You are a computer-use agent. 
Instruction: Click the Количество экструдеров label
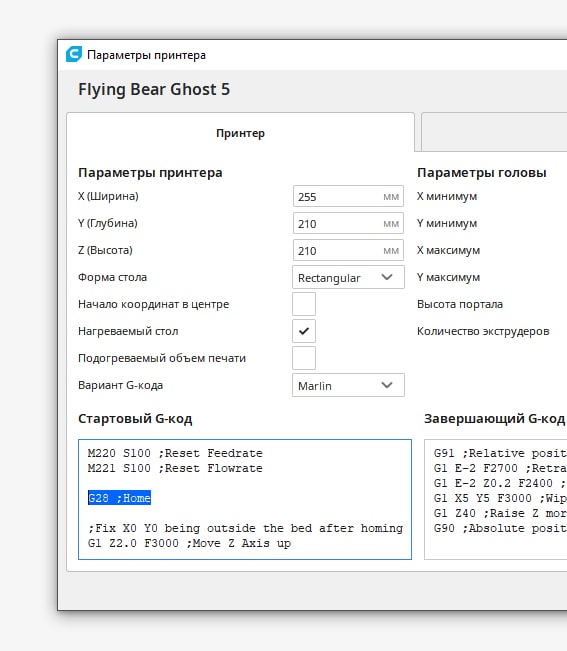(x=483, y=331)
